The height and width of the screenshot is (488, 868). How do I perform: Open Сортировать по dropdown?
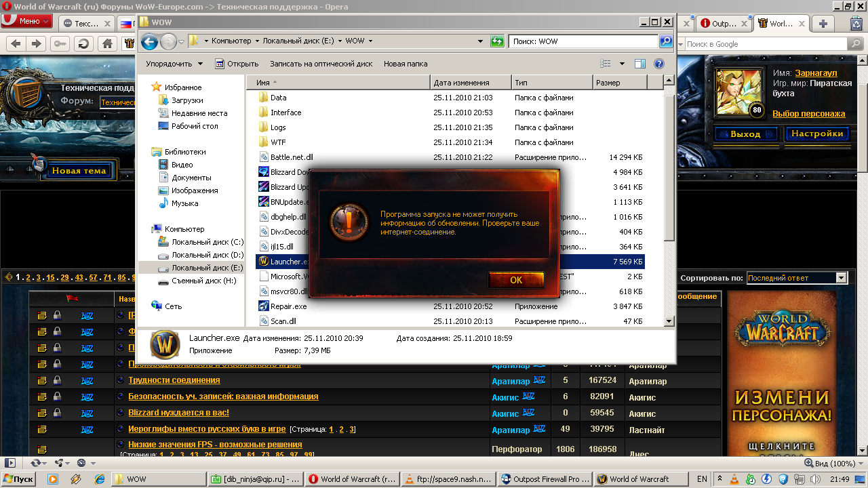pyautogui.click(x=797, y=277)
